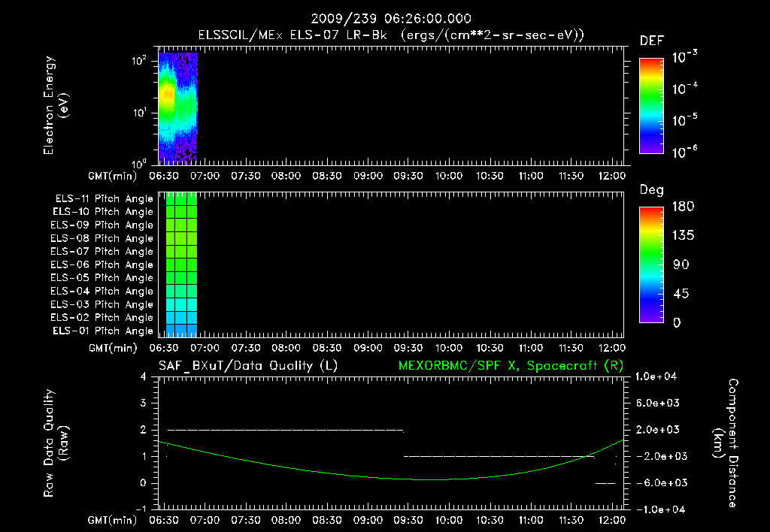Click the 'ELS-08 Pitch Angle' row label
Viewport: 770px width, 532px height.
pos(102,238)
